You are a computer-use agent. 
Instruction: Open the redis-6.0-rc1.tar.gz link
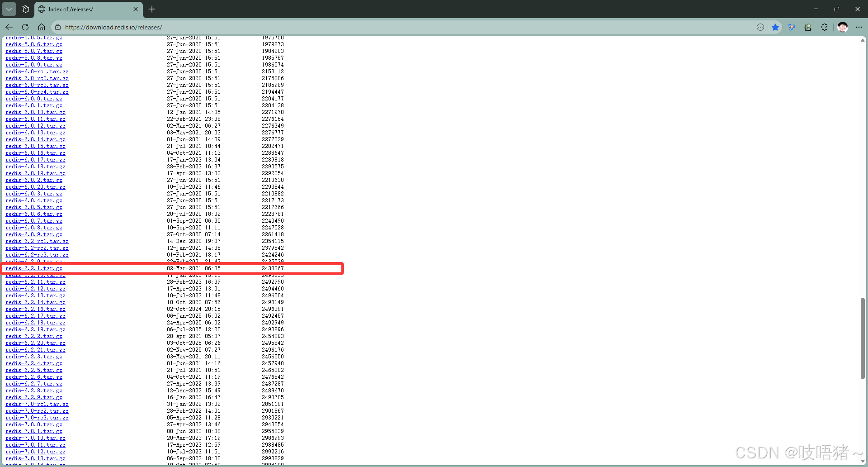37,71
